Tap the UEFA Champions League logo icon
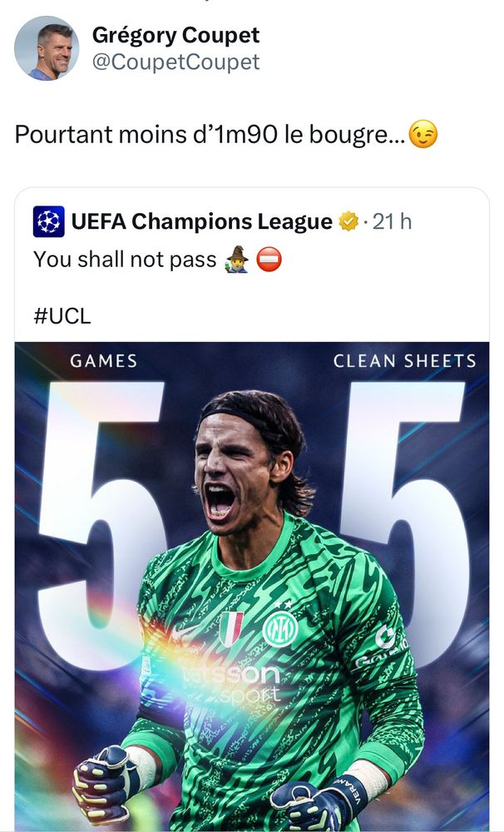The height and width of the screenshot is (832, 504). pyautogui.click(x=49, y=221)
